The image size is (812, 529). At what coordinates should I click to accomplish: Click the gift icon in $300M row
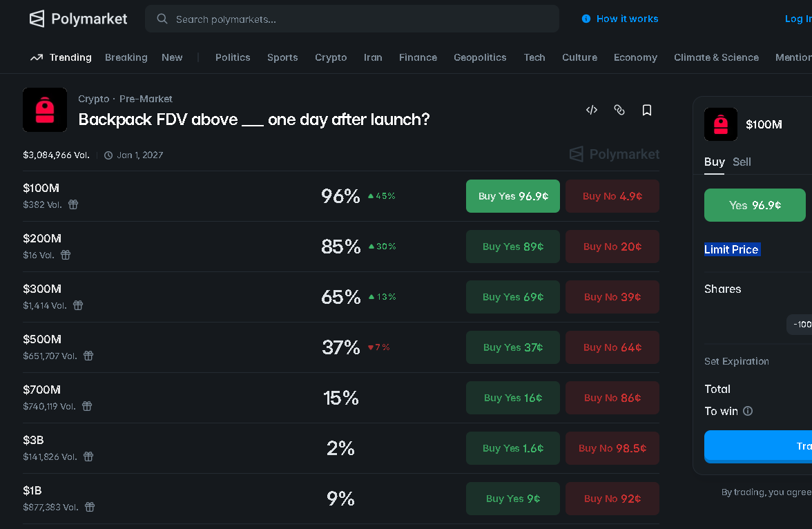(78, 305)
